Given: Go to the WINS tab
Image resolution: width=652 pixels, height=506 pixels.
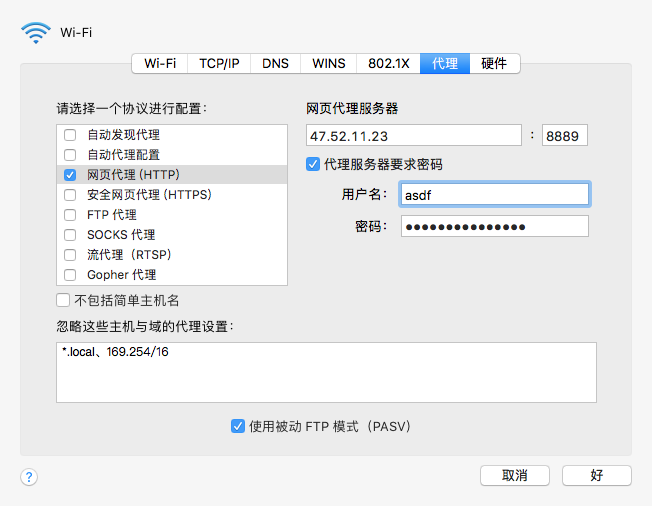Looking at the screenshot, I should coord(328,63).
